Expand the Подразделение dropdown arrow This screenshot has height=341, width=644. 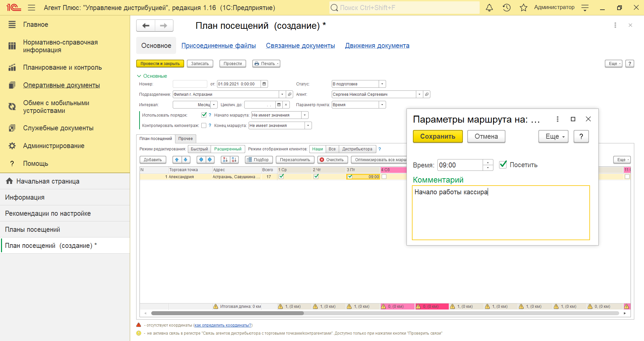pos(282,94)
